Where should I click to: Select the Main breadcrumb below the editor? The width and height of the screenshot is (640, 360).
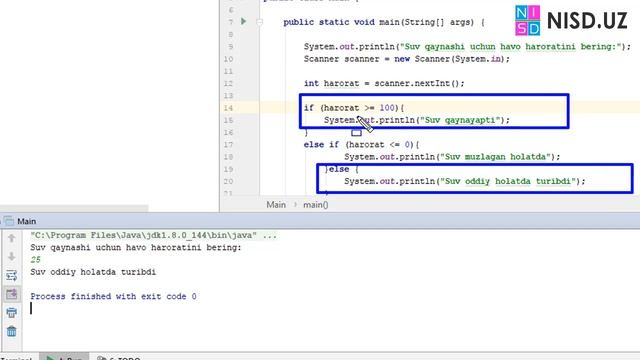tap(276, 204)
